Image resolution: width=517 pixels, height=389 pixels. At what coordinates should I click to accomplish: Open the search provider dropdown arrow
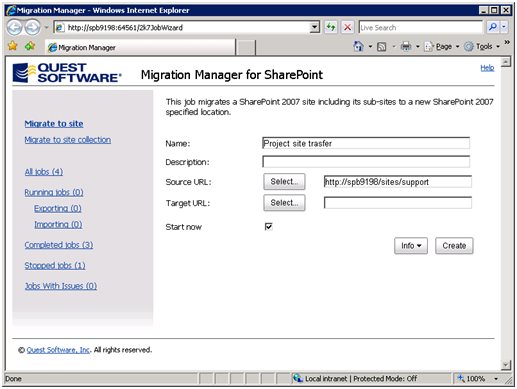click(504, 27)
